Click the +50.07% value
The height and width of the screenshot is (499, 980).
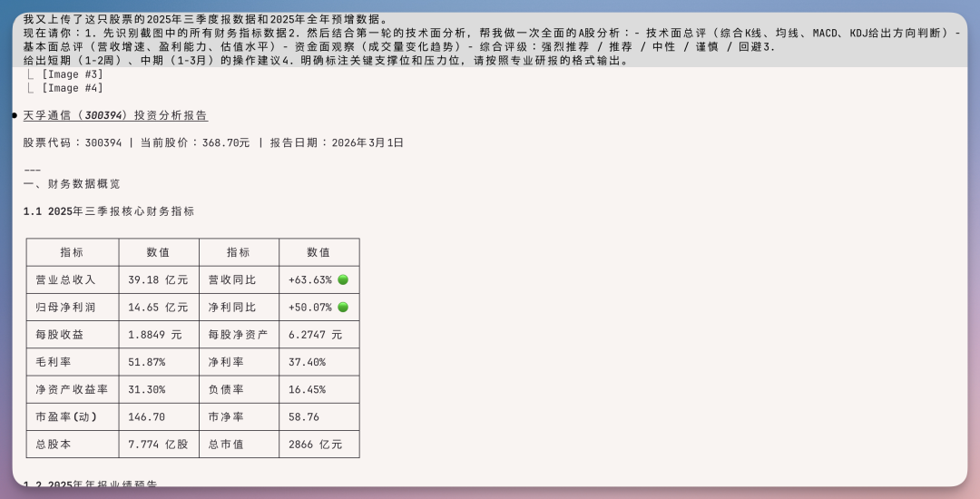[310, 308]
